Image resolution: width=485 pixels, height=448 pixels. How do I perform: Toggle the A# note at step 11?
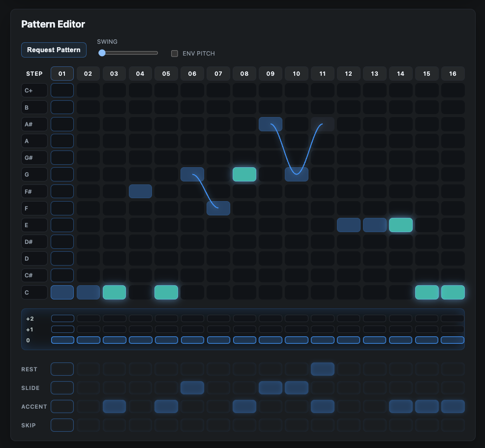click(323, 124)
